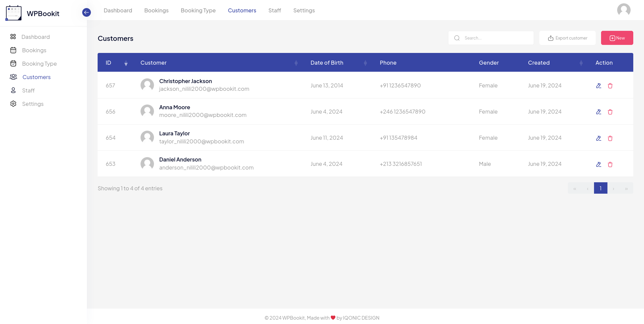Click the WPBookit brand name
The image size is (644, 324).
(x=43, y=13)
